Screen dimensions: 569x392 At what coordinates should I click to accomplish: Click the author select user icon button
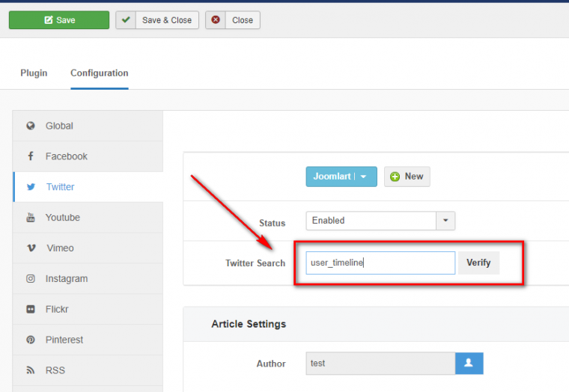pyautogui.click(x=469, y=364)
